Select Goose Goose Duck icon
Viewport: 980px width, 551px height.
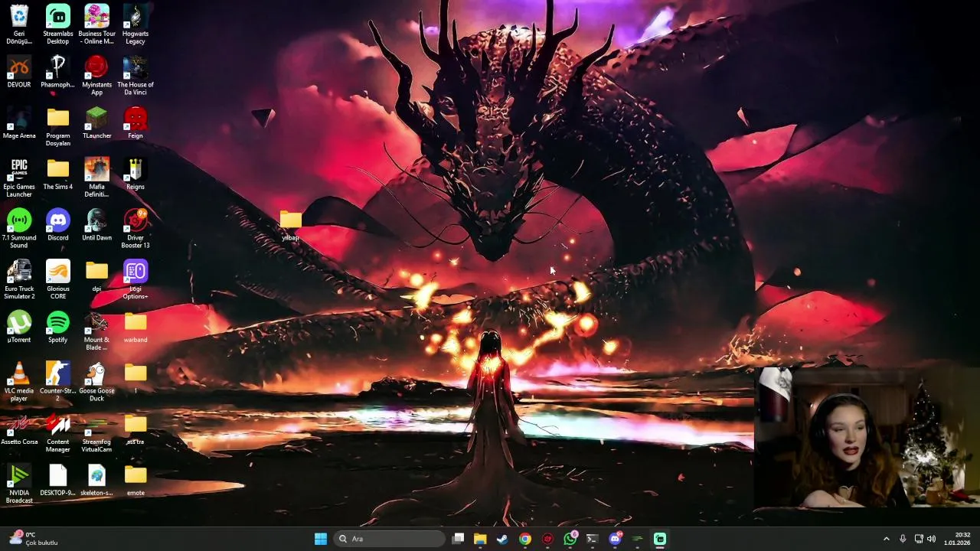(x=96, y=382)
